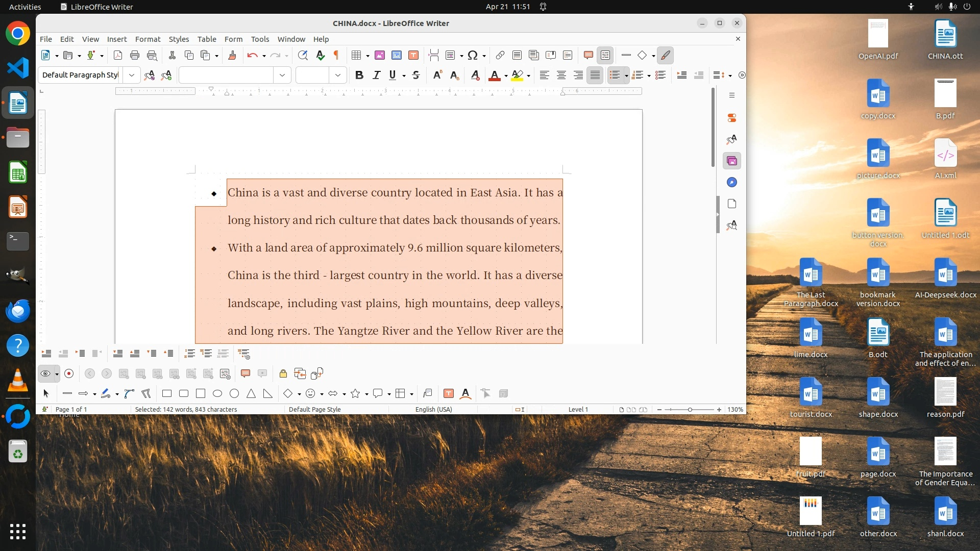Expand the font size dropdown arrow
The width and height of the screenshot is (980, 551).
(338, 75)
